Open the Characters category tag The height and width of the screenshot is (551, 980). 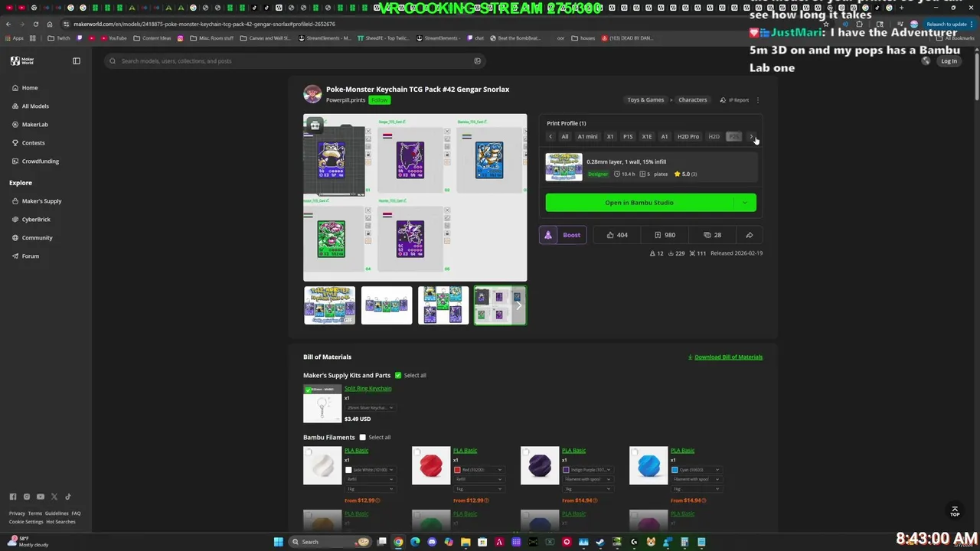point(693,100)
